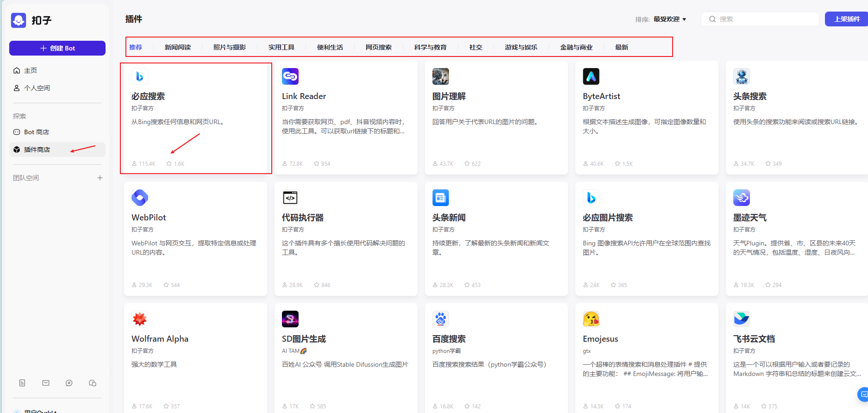
Task: Click the 图片理解 description text
Action: click(485, 122)
